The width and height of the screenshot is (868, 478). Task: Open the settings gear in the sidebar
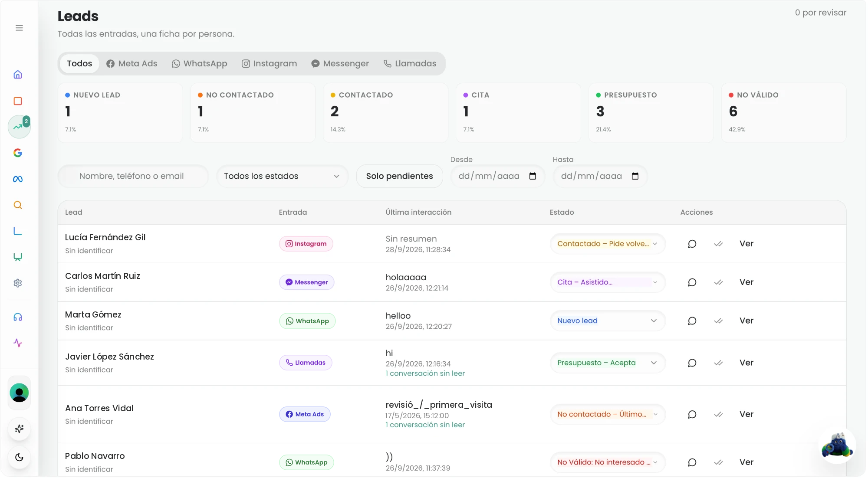18,283
